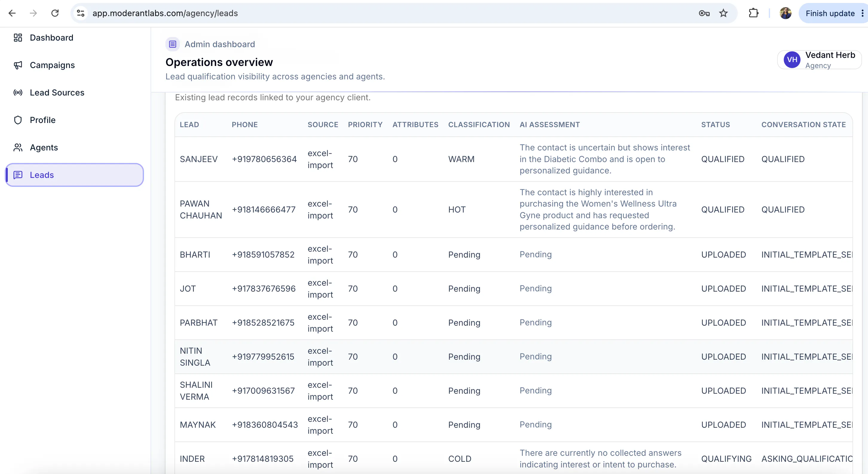Click phone number +918591057852
This screenshot has height=474, width=868.
tap(263, 255)
